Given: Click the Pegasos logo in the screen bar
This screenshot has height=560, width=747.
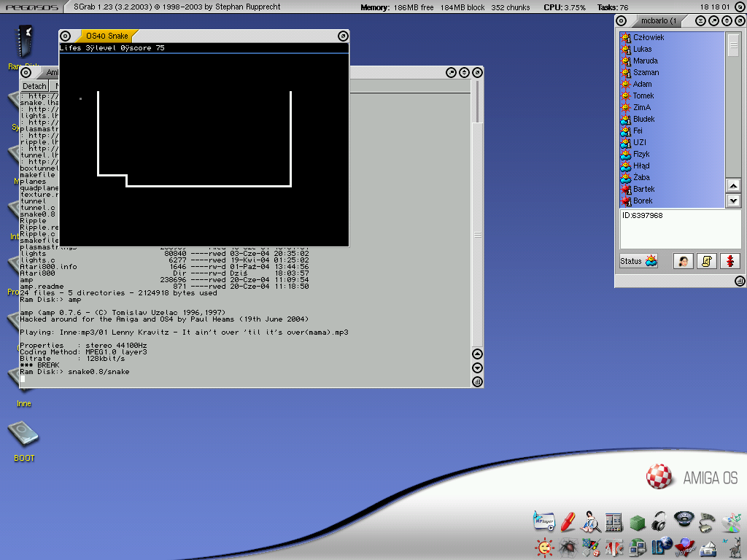Looking at the screenshot, I should click(32, 7).
